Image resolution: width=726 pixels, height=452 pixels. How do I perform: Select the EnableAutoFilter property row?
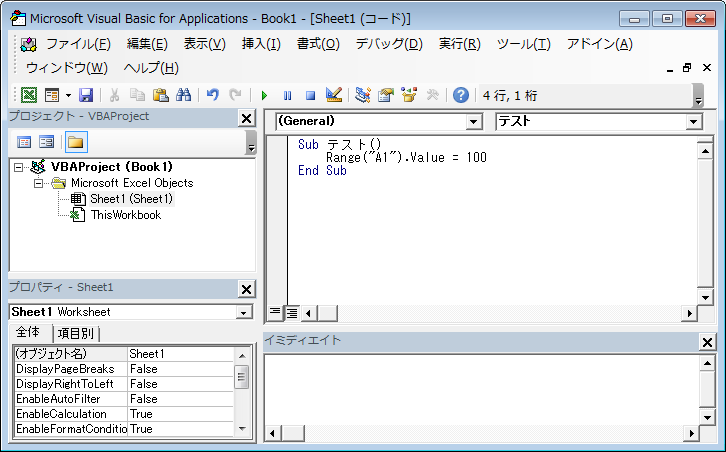124,399
